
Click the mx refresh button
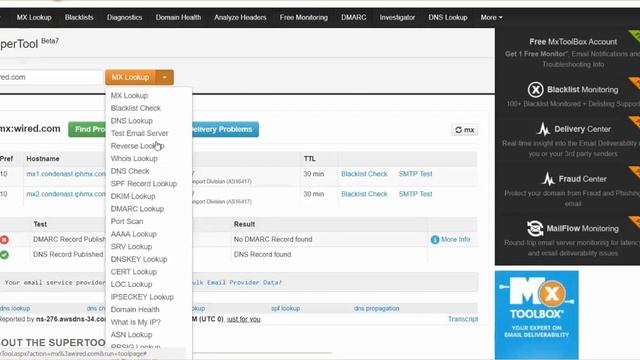tap(464, 130)
